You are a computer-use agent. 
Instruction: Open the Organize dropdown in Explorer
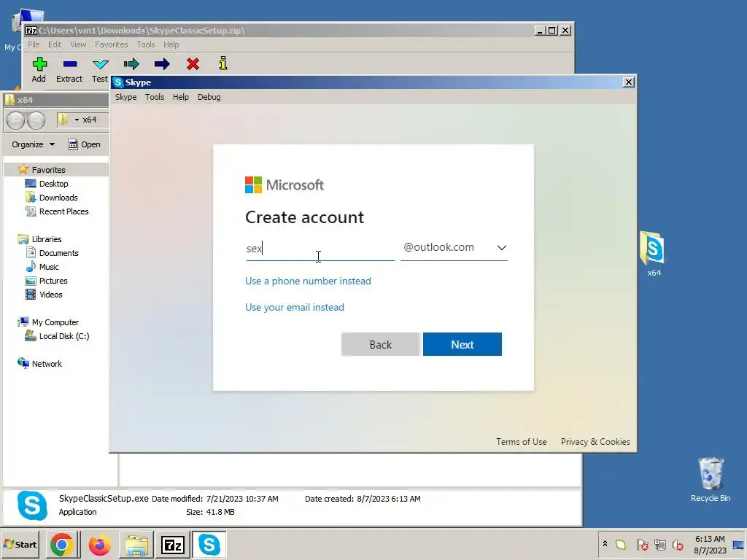(33, 144)
